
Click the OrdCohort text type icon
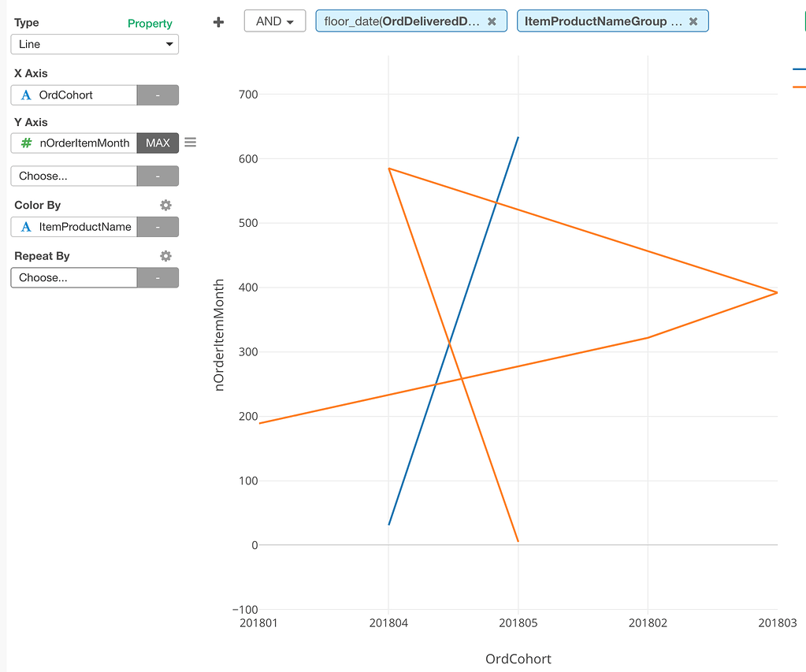click(26, 95)
